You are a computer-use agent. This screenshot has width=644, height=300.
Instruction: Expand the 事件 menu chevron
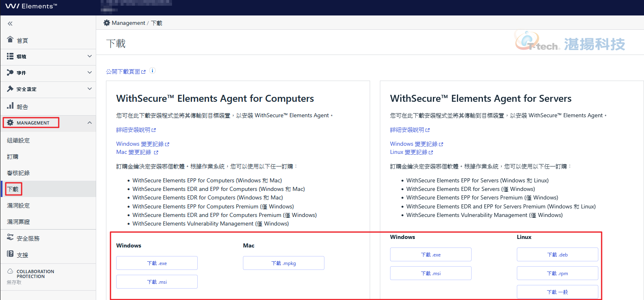pyautogui.click(x=90, y=72)
